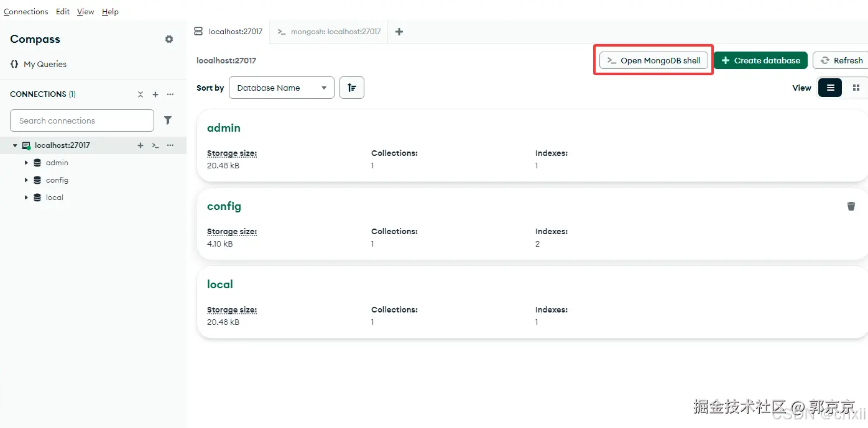This screenshot has width=868, height=428.
Task: Select admin database in sidebar tree
Action: [57, 163]
